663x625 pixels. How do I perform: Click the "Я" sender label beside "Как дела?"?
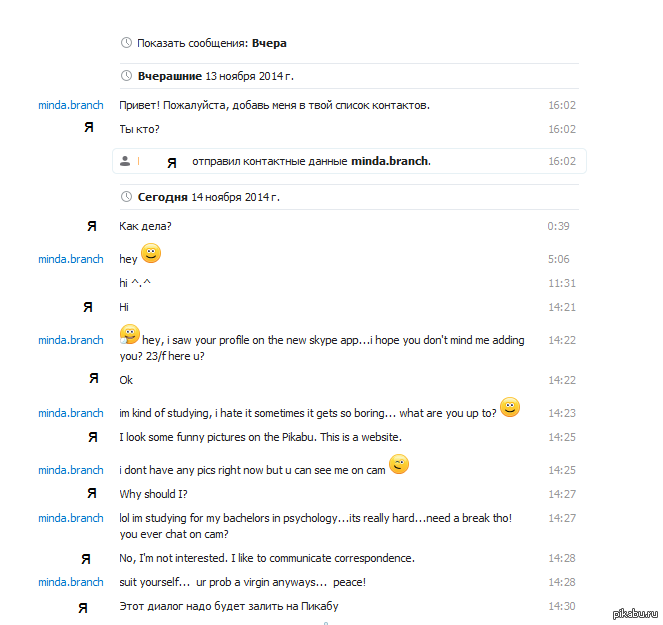92,226
